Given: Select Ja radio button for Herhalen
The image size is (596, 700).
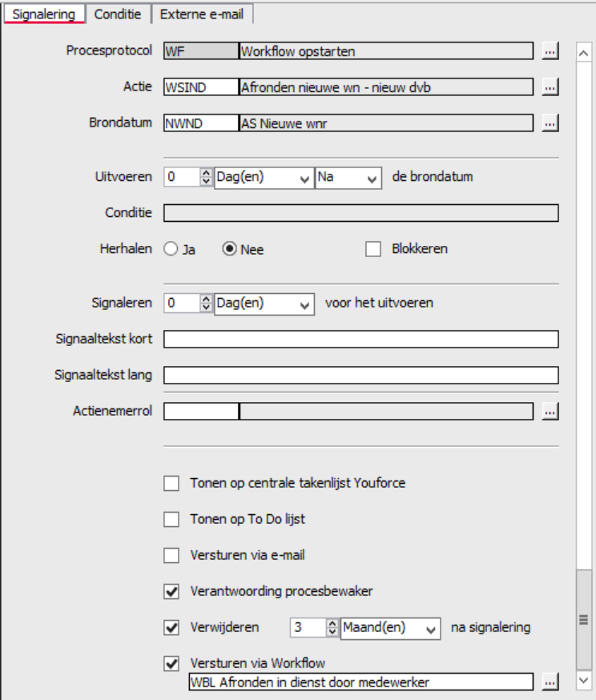Looking at the screenshot, I should click(x=171, y=248).
